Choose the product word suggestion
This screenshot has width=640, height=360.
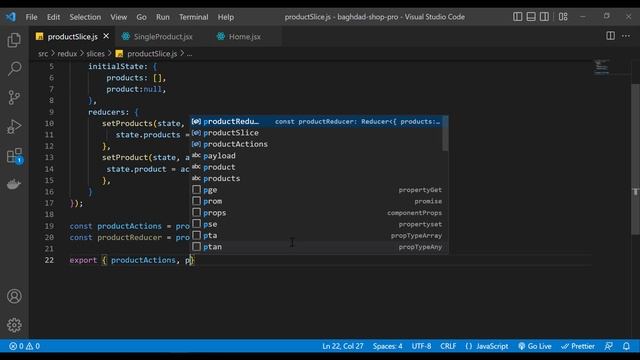click(x=316, y=167)
